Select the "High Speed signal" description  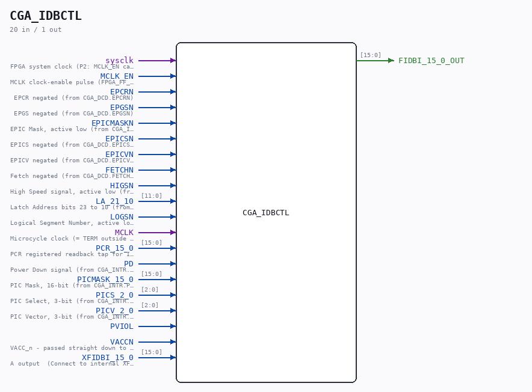tap(72, 191)
